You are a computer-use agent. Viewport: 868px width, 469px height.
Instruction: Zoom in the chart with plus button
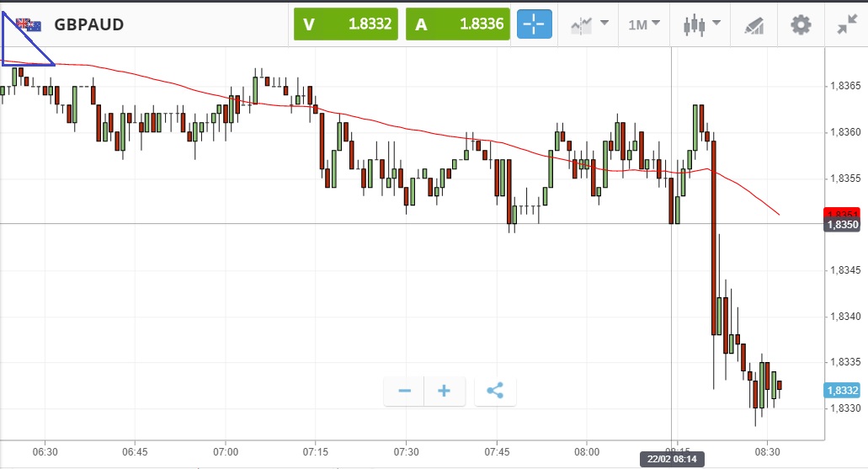(445, 391)
